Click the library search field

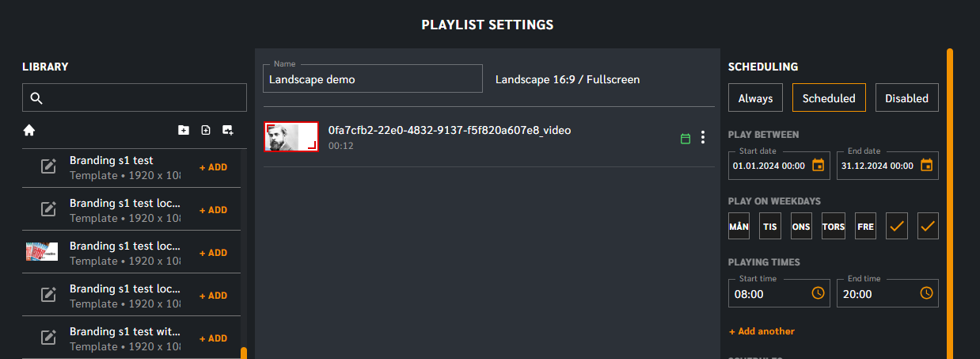pos(135,97)
